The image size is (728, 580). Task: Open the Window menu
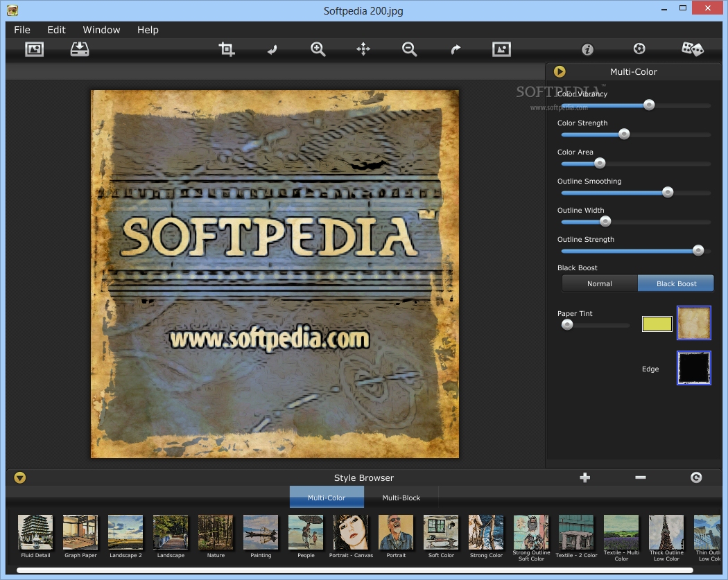click(x=101, y=30)
